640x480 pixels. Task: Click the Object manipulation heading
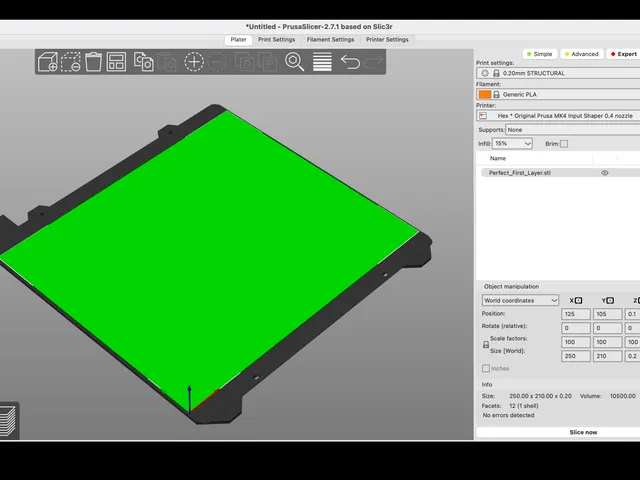pos(511,287)
